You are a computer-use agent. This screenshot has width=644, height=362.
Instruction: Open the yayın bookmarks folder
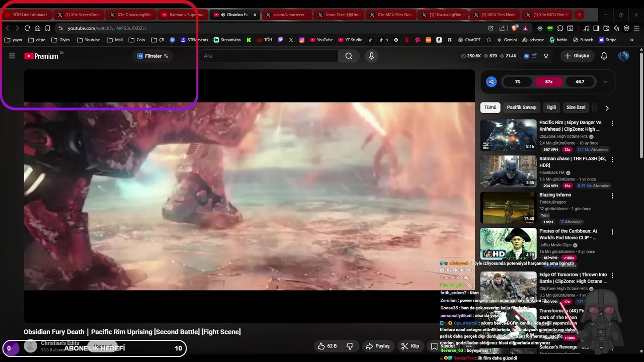tap(15, 40)
